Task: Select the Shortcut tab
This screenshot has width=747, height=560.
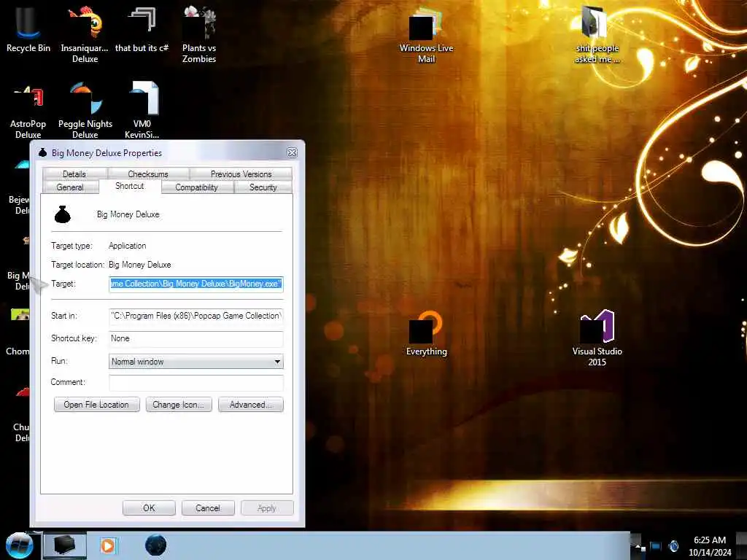Action: click(130, 186)
